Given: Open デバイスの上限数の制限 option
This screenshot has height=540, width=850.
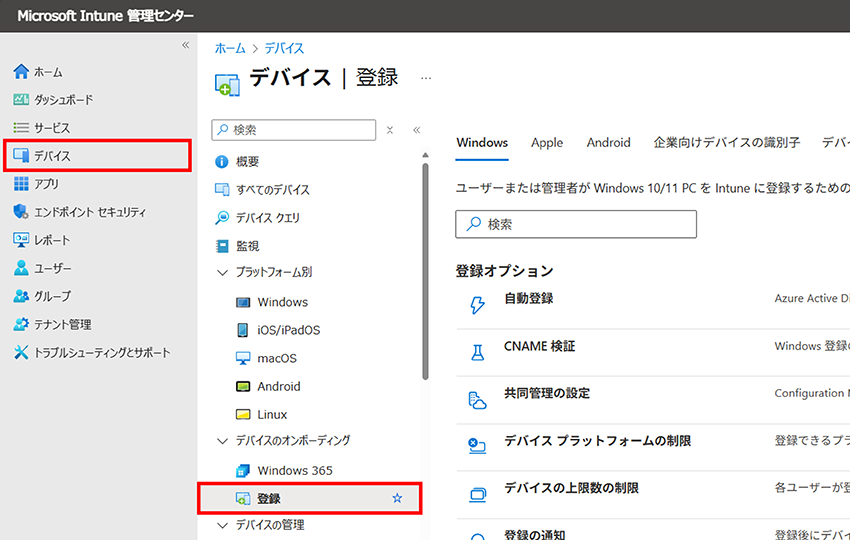Looking at the screenshot, I should click(571, 488).
